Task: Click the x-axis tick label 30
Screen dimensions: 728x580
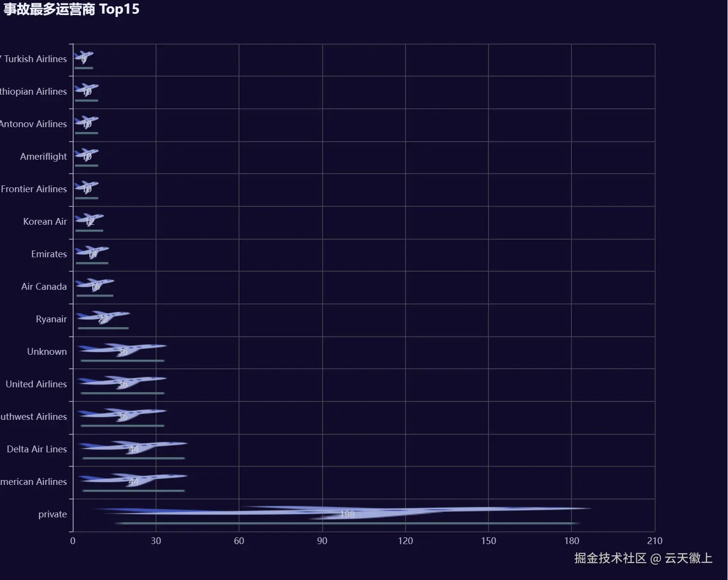Action: [156, 541]
